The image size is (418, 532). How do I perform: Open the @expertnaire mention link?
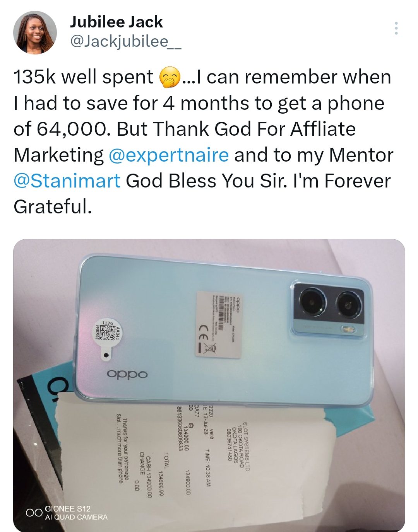[169, 155]
